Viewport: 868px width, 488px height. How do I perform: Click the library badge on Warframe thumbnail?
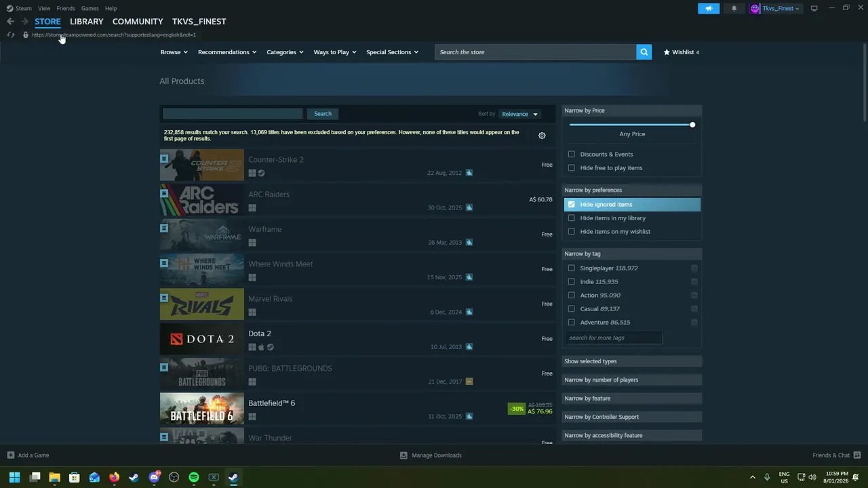163,228
